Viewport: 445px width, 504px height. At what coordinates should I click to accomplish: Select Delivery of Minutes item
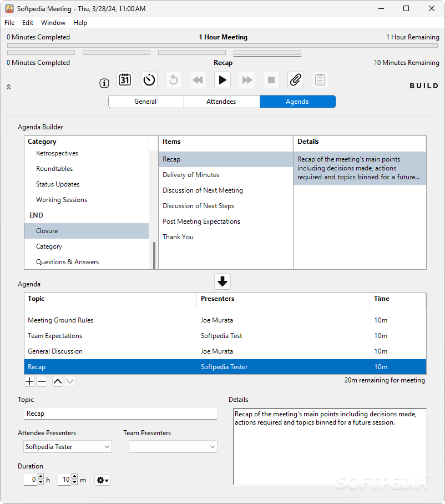tap(226, 175)
